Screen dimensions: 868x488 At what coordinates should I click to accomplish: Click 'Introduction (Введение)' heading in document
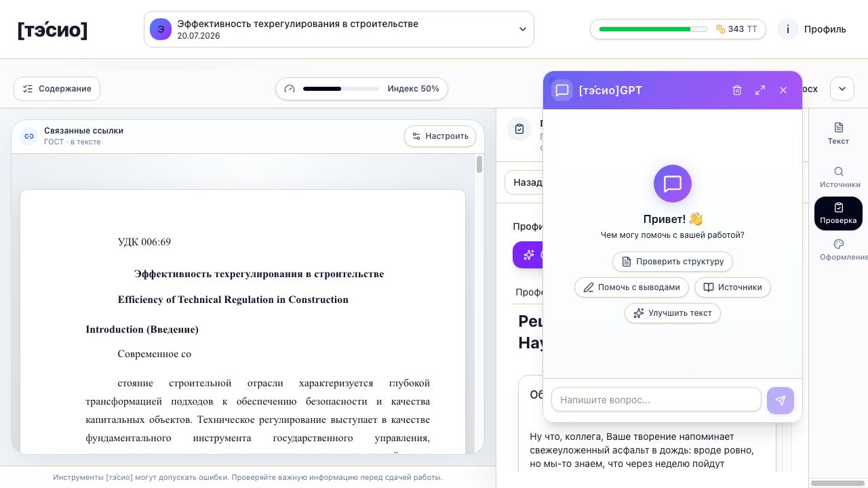click(142, 329)
